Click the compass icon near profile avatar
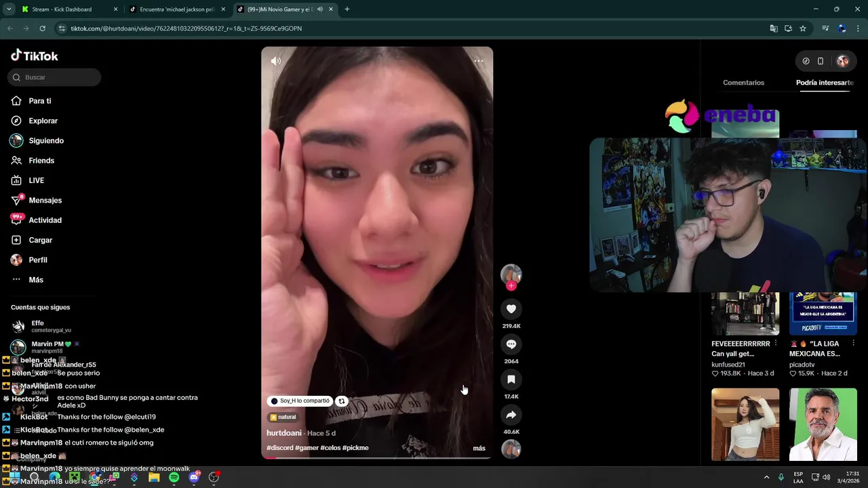 pyautogui.click(x=806, y=61)
